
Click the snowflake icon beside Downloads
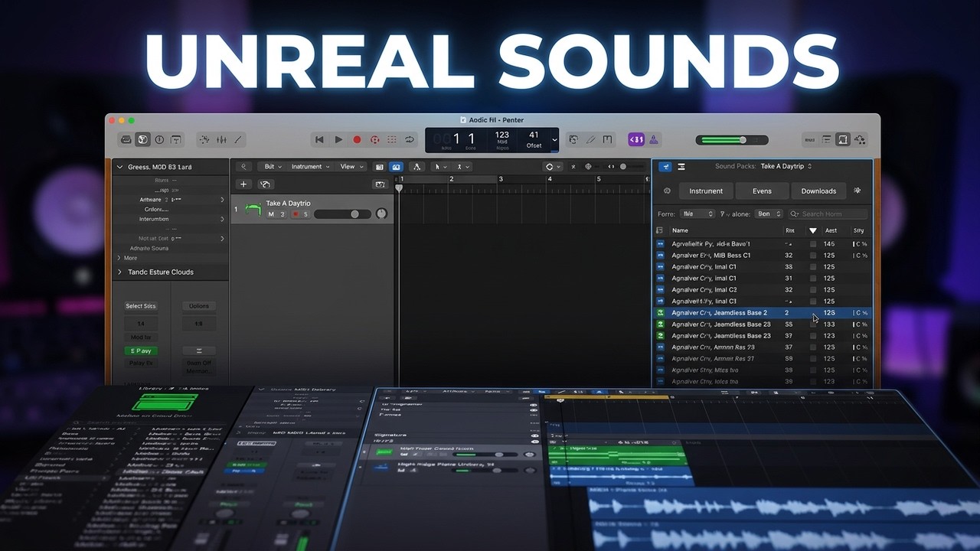click(857, 191)
